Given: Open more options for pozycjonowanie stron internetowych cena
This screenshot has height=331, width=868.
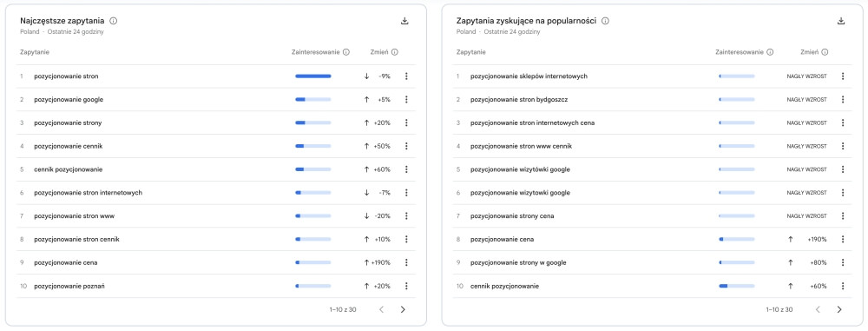Looking at the screenshot, I should [x=843, y=123].
